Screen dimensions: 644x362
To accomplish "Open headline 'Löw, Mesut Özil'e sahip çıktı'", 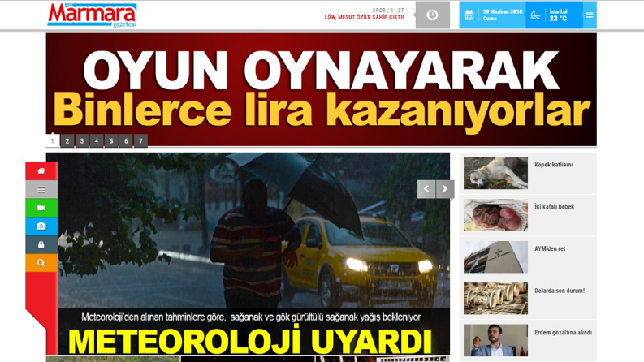I will (365, 17).
